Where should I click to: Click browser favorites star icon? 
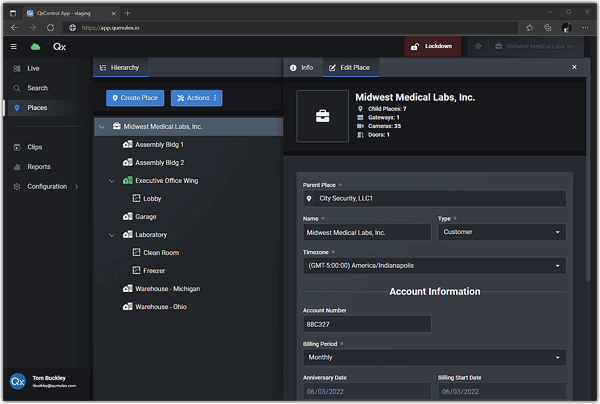coord(530,28)
